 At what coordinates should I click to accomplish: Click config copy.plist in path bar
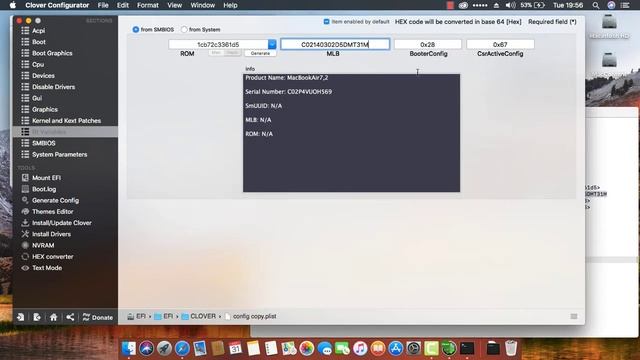coord(251,316)
